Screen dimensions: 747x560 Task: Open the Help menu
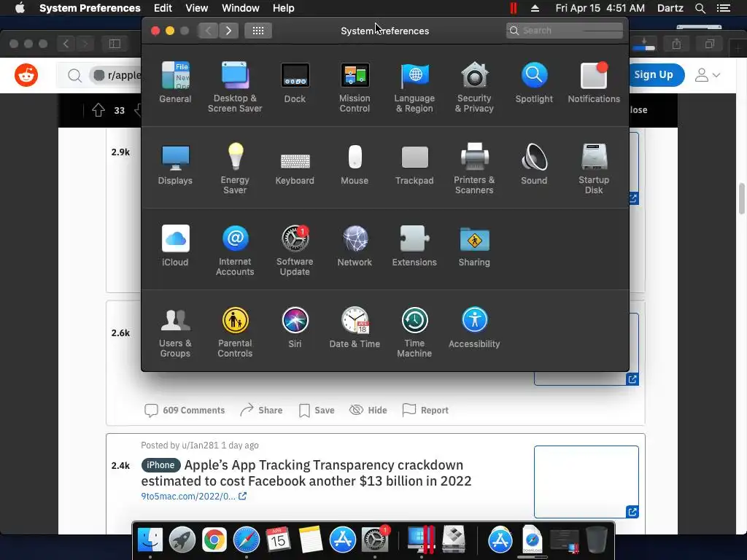tap(284, 8)
